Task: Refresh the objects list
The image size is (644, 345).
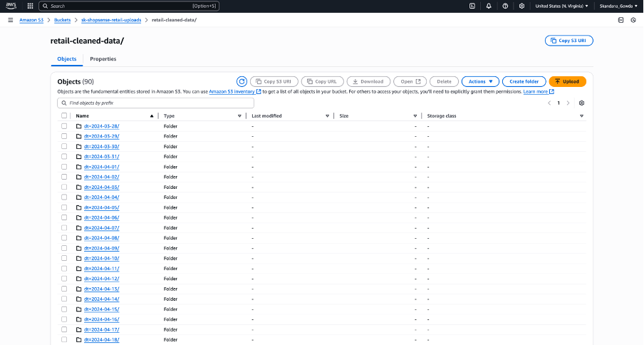Action: (241, 81)
